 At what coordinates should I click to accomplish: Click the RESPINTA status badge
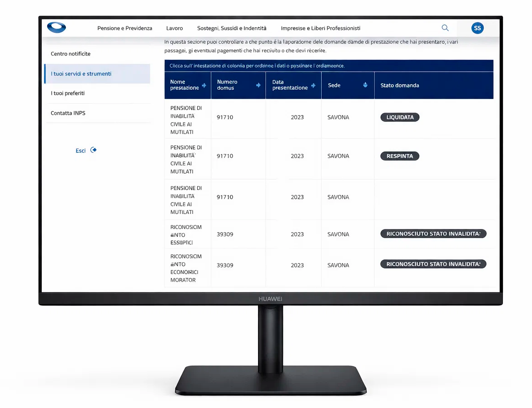click(400, 156)
